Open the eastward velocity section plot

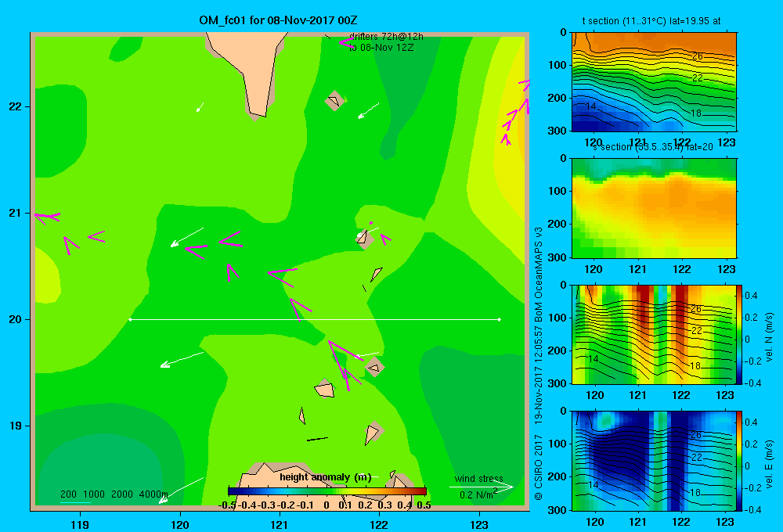[654, 461]
